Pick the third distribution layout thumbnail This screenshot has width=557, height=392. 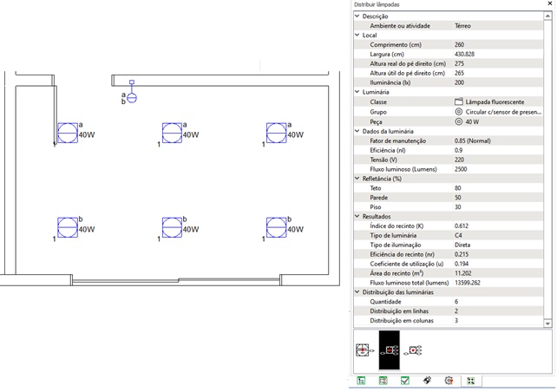coord(415,350)
